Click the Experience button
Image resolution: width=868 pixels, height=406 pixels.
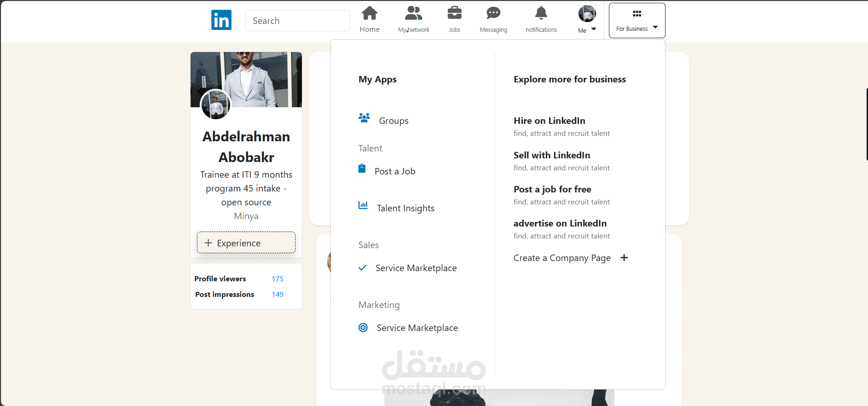246,243
